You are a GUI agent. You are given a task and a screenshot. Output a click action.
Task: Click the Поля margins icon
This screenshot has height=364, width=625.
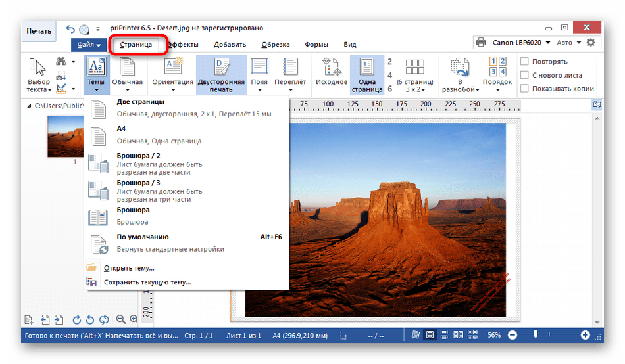pyautogui.click(x=259, y=68)
